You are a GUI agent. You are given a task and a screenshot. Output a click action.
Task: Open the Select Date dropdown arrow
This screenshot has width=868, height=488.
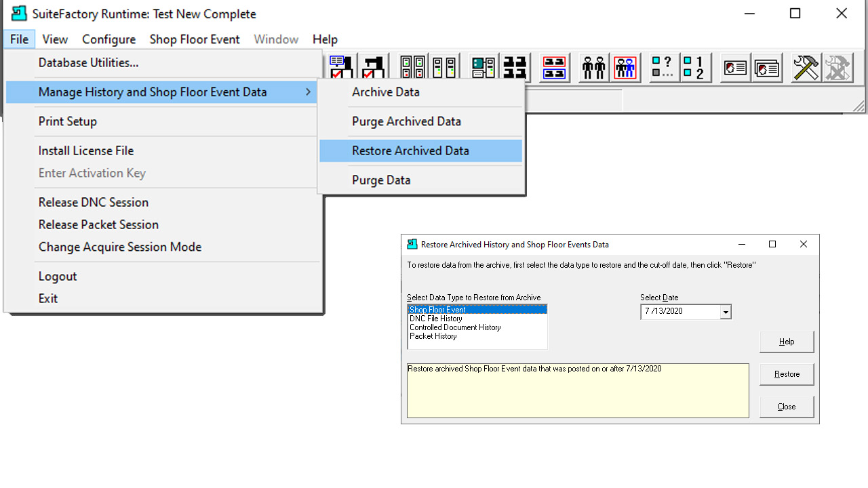pyautogui.click(x=726, y=312)
